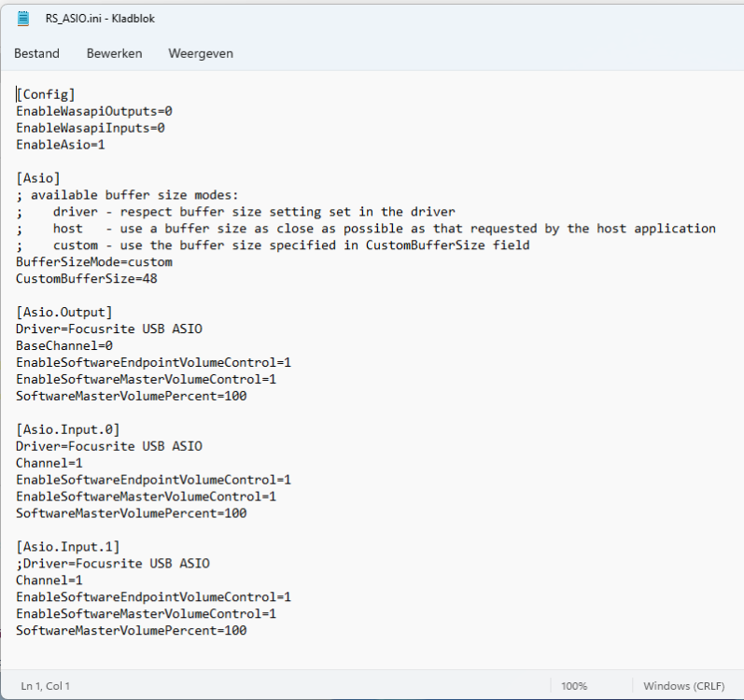The image size is (744, 700).
Task: Click the CustomBufferSize=48 value line
Action: tap(86, 279)
